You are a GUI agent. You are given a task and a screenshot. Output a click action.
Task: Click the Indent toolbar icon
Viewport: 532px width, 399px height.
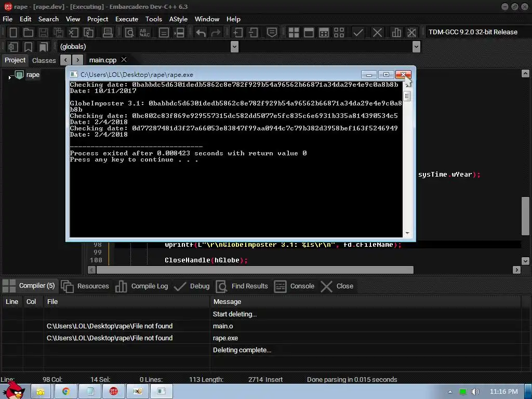[x=238, y=33]
